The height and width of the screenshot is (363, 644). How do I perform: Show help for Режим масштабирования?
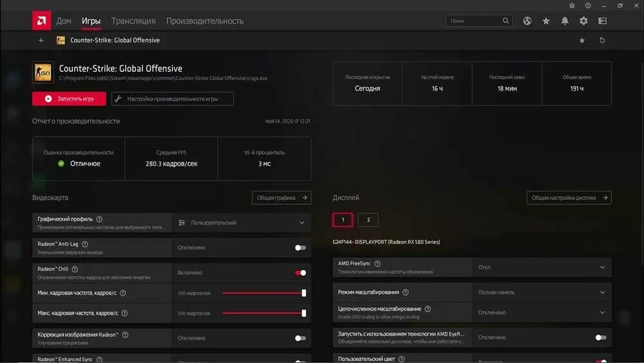click(406, 292)
